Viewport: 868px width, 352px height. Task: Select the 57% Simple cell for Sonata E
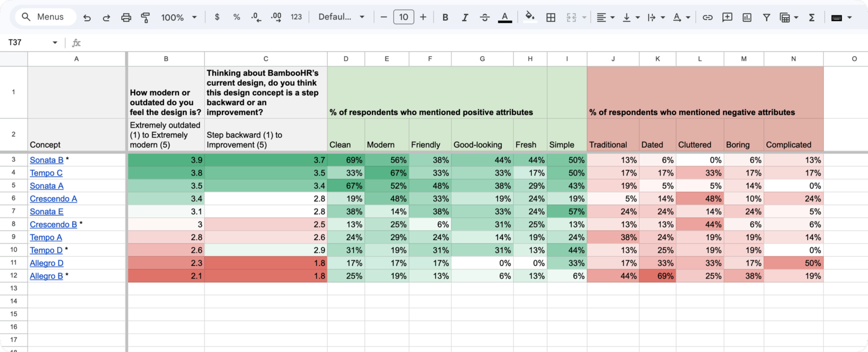(567, 211)
